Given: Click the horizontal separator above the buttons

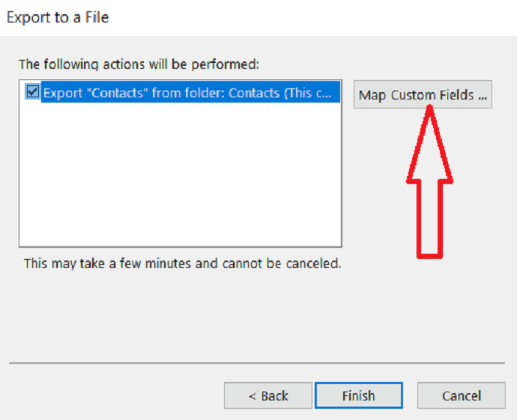Looking at the screenshot, I should 257,363.
